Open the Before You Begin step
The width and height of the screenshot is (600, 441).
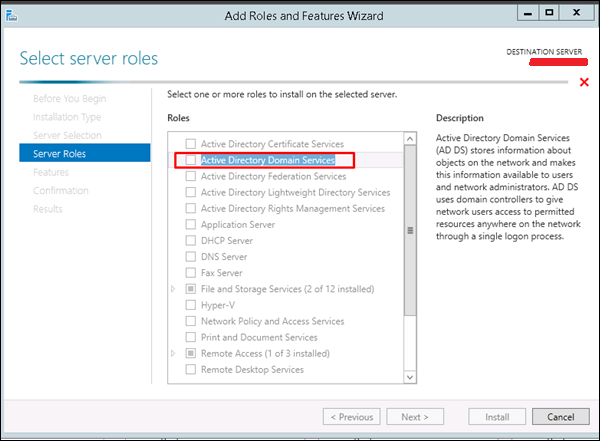(69, 99)
